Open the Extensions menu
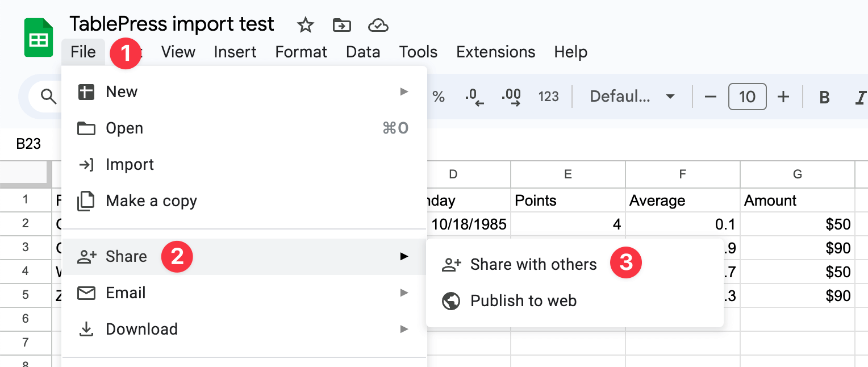Screen dimensions: 868x367 [x=495, y=52]
